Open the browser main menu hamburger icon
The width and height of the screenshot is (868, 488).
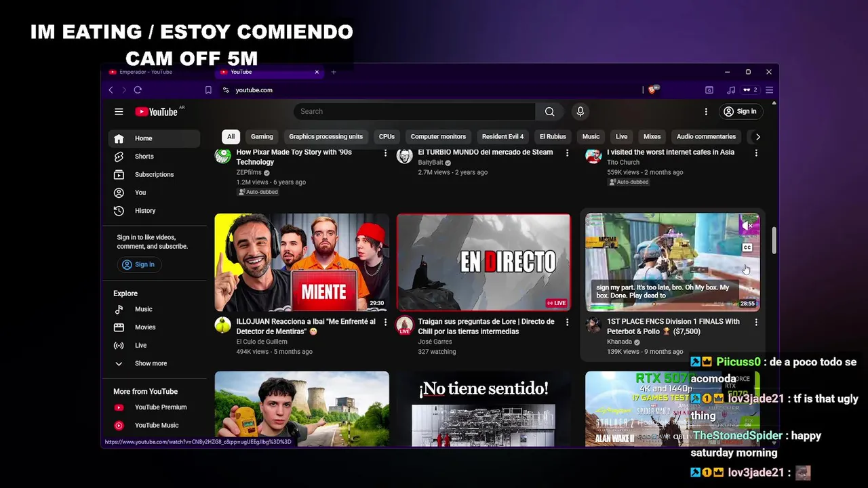(769, 89)
